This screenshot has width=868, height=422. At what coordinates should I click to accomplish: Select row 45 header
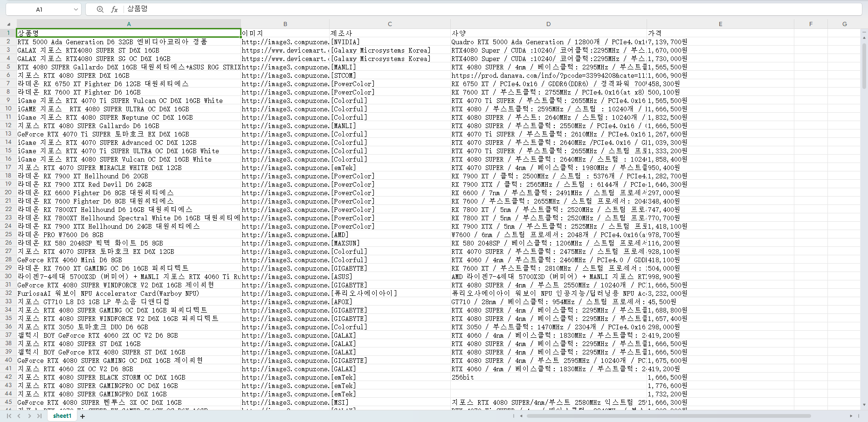pyautogui.click(x=8, y=402)
